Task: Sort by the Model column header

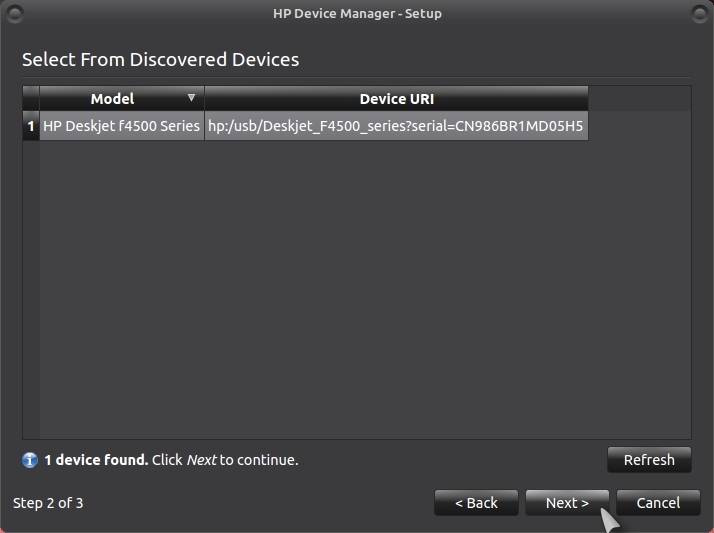Action: [122, 98]
